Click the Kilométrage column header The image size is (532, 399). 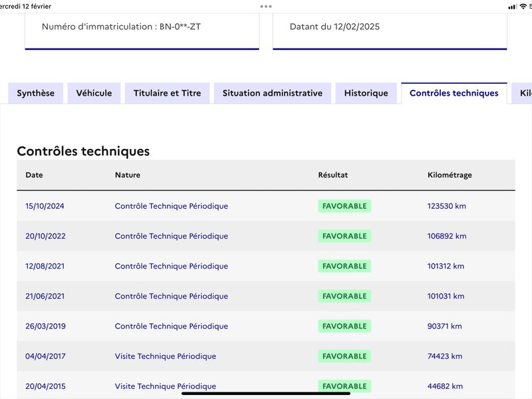(450, 175)
